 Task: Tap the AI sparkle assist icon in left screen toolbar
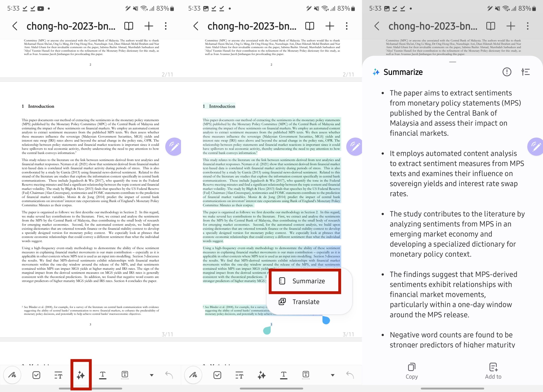81,375
